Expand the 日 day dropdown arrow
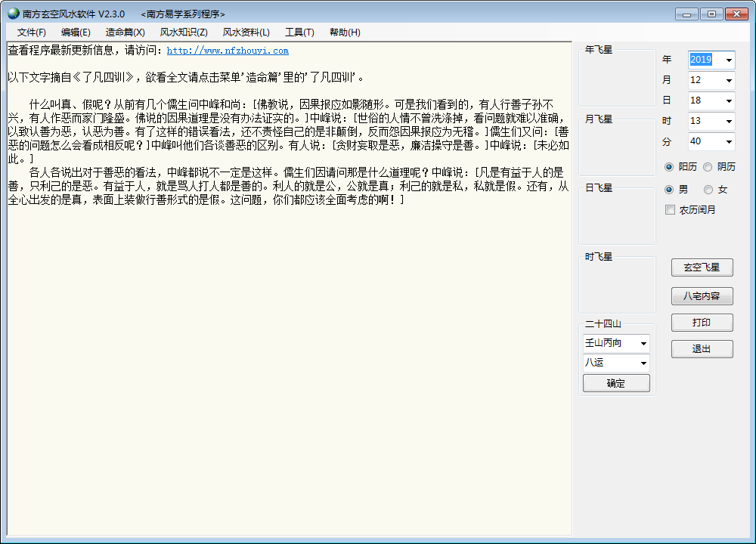 pyautogui.click(x=729, y=100)
